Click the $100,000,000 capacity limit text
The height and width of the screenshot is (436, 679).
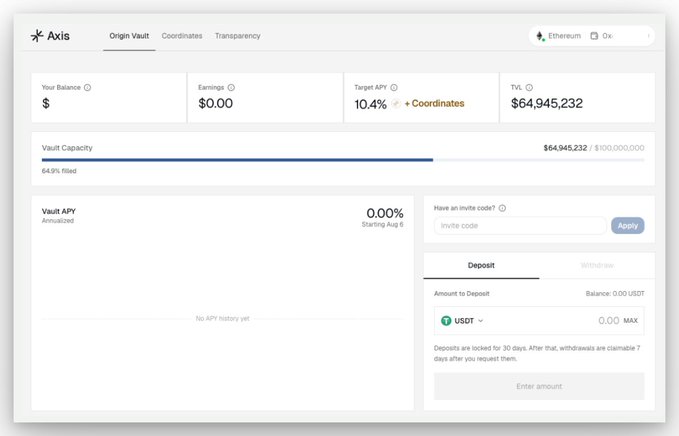tap(619, 148)
